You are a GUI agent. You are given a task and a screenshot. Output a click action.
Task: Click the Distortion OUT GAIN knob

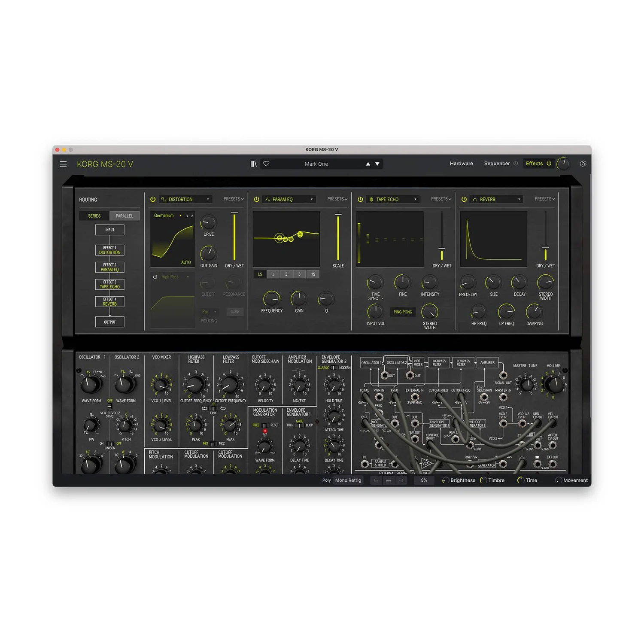(209, 253)
